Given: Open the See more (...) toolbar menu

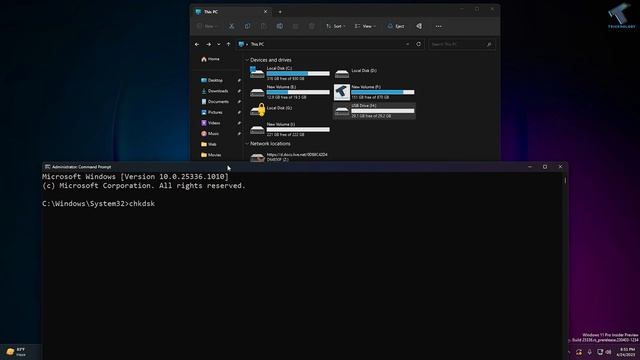Looking at the screenshot, I should (438, 26).
